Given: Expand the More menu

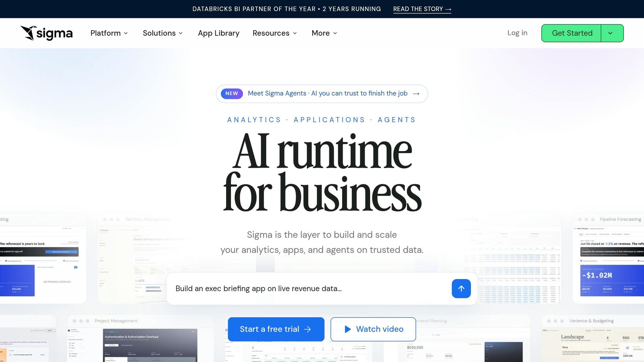Looking at the screenshot, I should pyautogui.click(x=324, y=33).
